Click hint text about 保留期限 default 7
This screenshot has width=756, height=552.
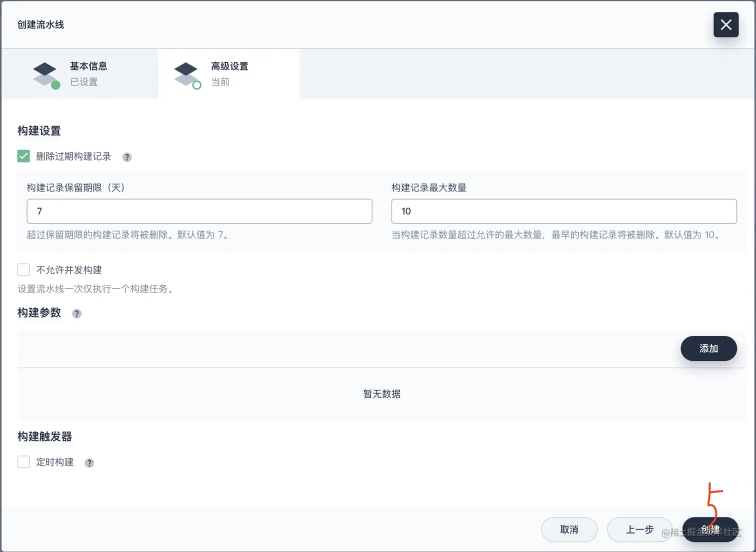(128, 234)
